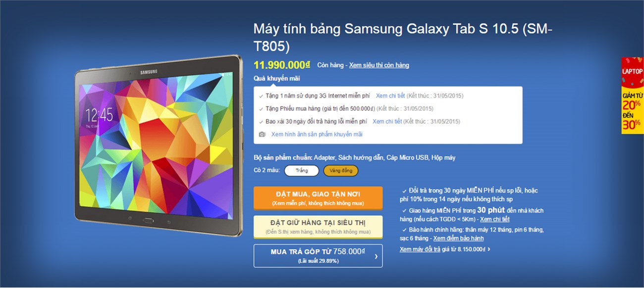Image resolution: width=644 pixels, height=288 pixels.
Task: Click the Samsung Galaxy Tab S product image
Action: coord(159,145)
